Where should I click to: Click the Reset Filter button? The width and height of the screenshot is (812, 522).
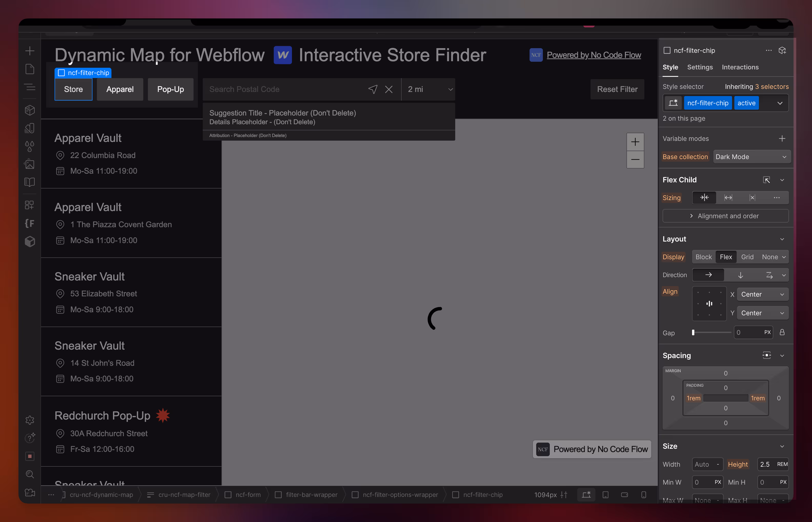pos(617,89)
